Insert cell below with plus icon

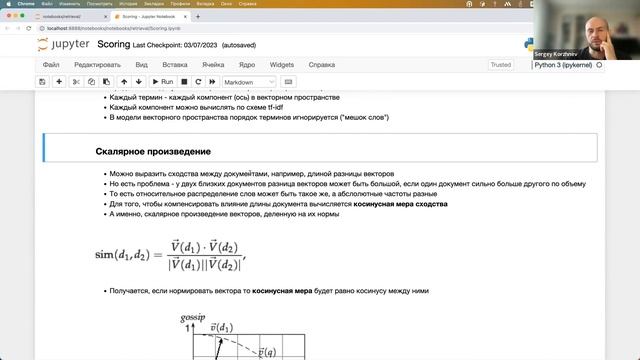pyautogui.click(x=59, y=82)
